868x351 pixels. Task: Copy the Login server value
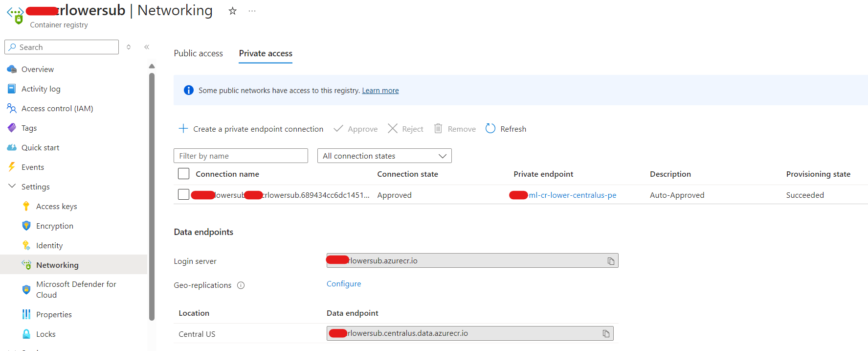tap(611, 261)
